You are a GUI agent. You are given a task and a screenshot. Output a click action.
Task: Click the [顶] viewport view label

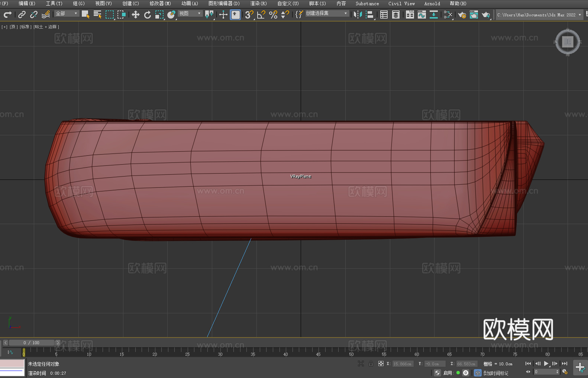(14, 27)
